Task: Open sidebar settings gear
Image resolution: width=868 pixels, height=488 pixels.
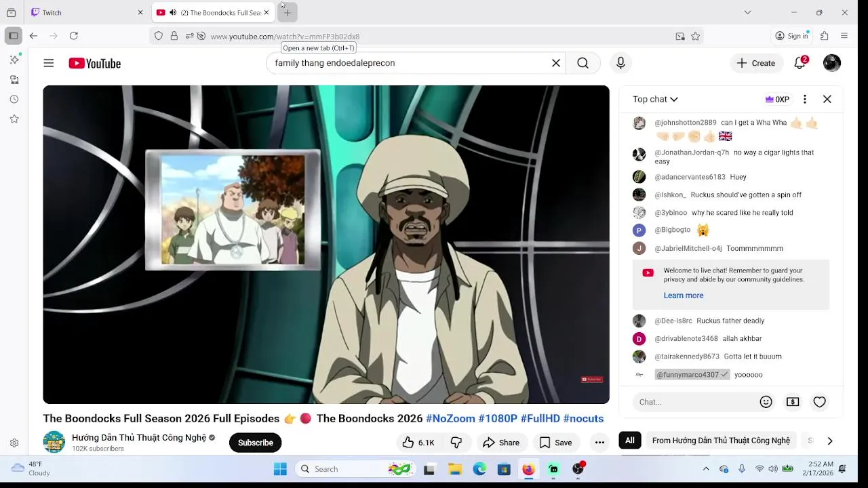Action: coord(14,443)
